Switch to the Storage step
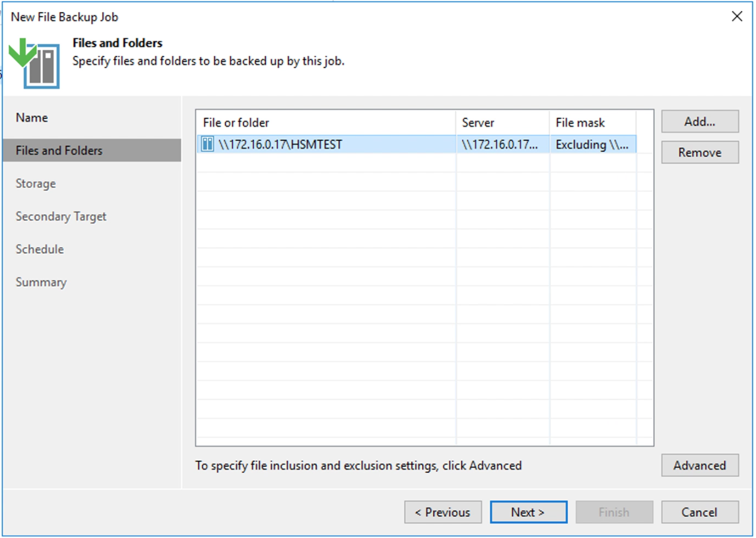This screenshot has width=756, height=538. point(36,183)
